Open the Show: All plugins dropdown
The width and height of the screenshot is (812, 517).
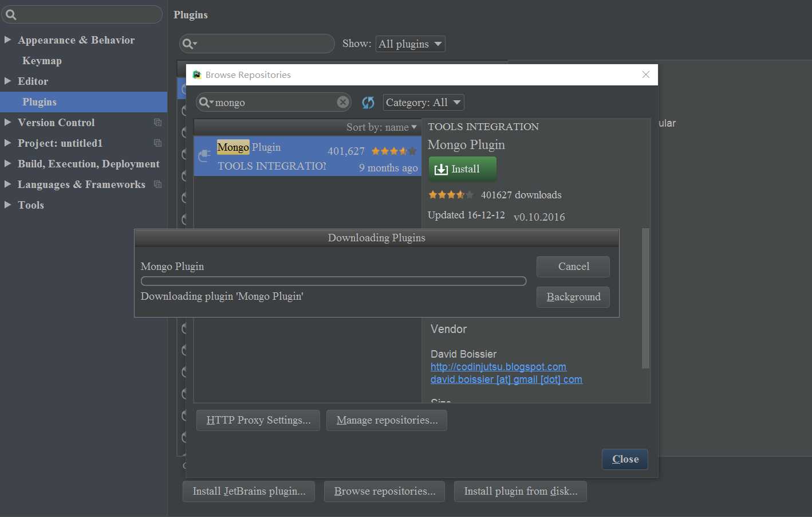[x=410, y=44]
